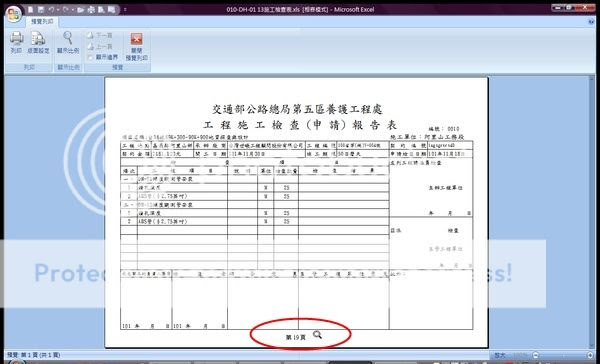Image resolution: width=600 pixels, height=364 pixels.
Task: Open the round Office button menu
Action: click(x=14, y=14)
